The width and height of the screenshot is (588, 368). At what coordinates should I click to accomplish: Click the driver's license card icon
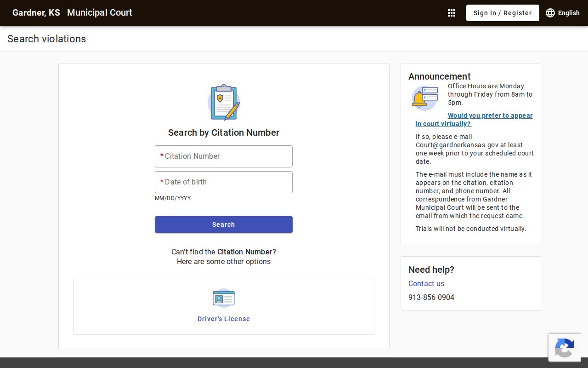click(224, 298)
